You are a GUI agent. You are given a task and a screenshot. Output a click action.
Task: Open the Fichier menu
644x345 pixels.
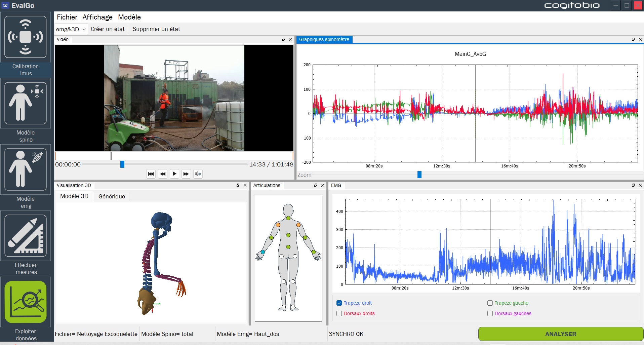click(x=67, y=17)
